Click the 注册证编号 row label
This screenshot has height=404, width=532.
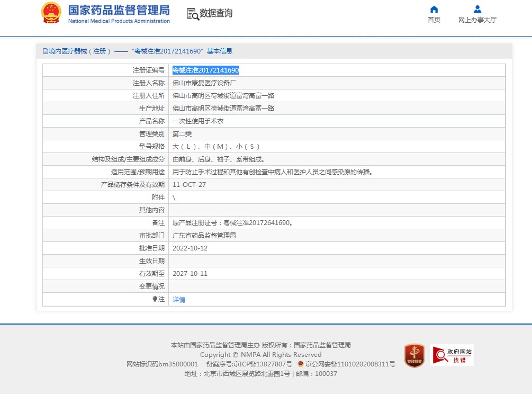click(149, 70)
